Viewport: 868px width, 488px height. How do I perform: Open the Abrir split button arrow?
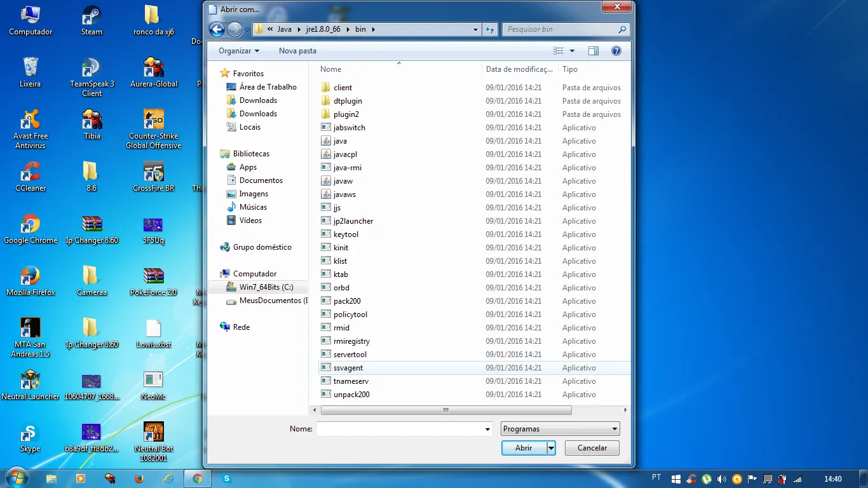(552, 448)
